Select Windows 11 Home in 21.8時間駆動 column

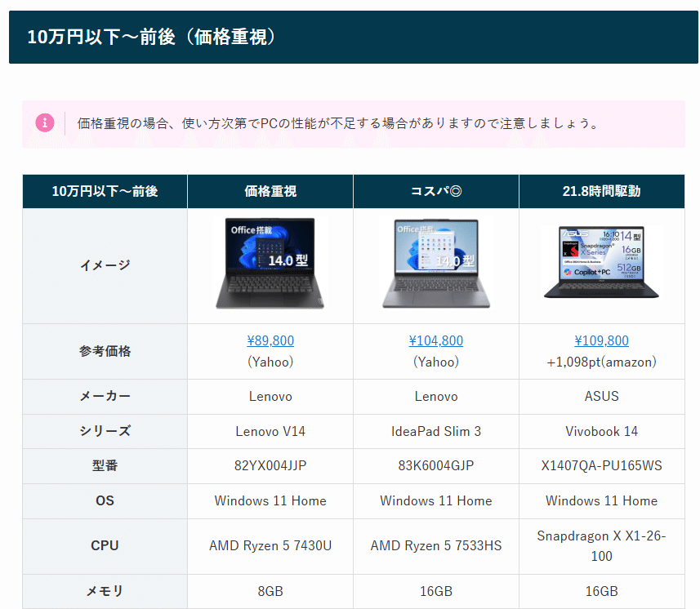click(602, 500)
